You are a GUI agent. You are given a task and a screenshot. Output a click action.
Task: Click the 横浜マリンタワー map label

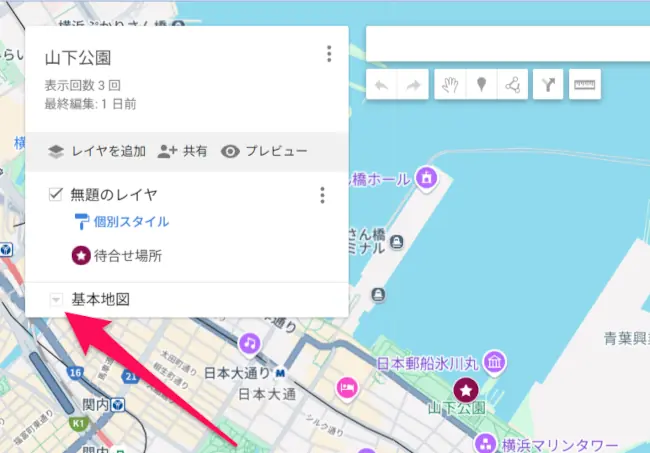(x=560, y=446)
